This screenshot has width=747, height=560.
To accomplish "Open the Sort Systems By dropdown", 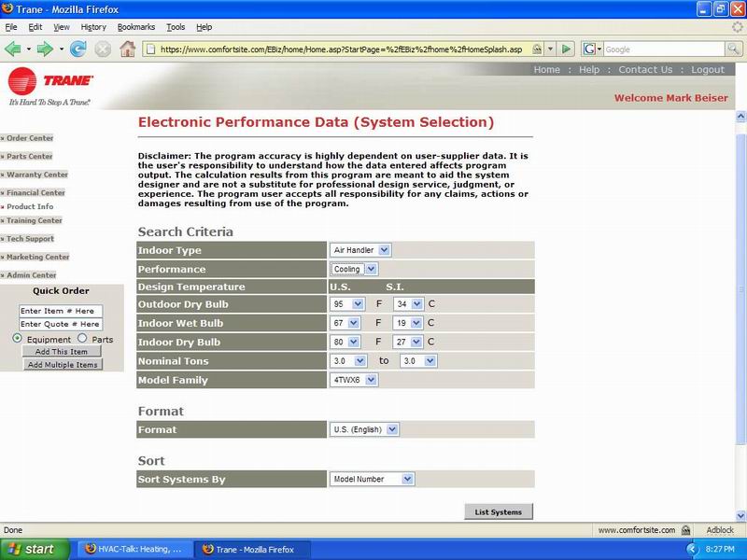I will click(373, 479).
